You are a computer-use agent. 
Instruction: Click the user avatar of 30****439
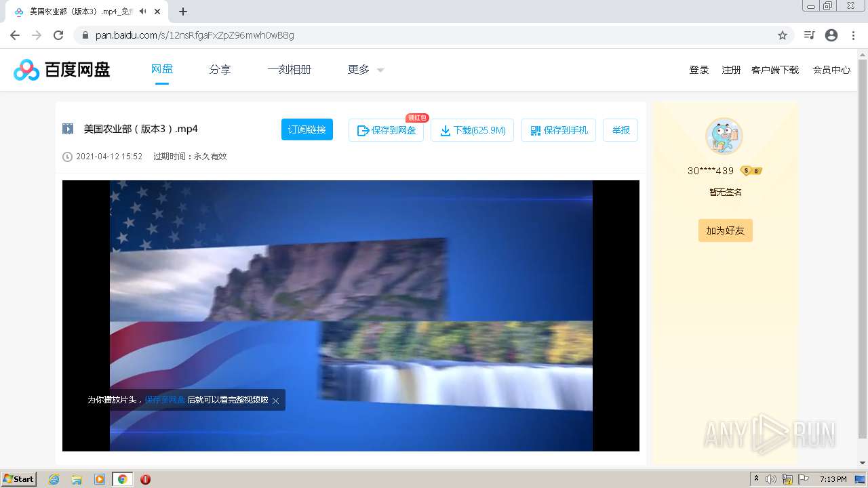(724, 136)
